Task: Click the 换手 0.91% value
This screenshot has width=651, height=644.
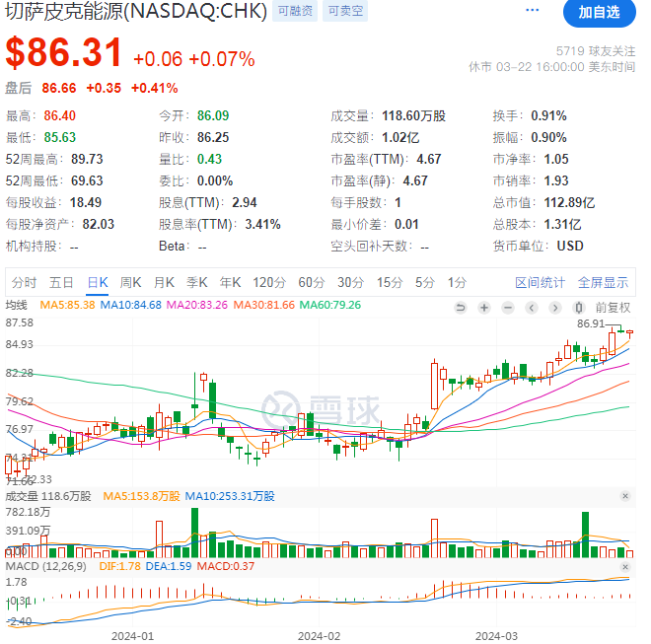Action: click(x=548, y=115)
